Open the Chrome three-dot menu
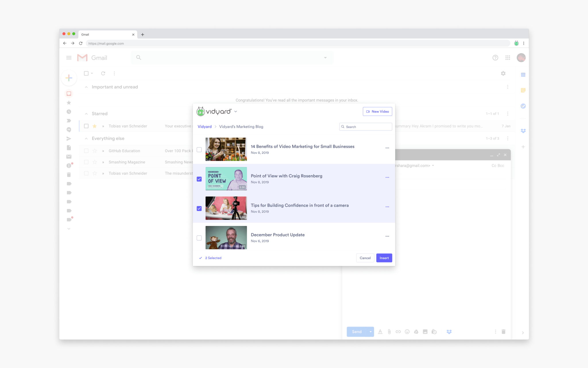588x368 pixels. pyautogui.click(x=524, y=43)
